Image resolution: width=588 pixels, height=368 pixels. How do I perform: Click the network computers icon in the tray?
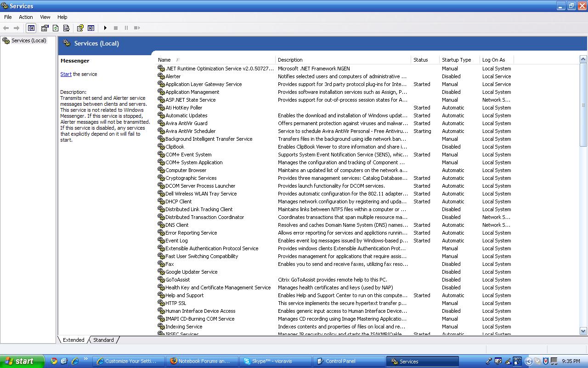554,361
